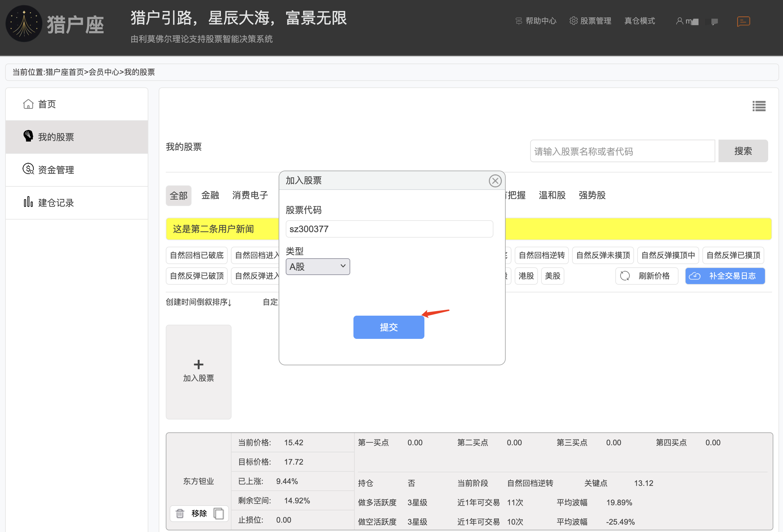Screen dimensions: 783x532
Task: Click the copy icon beside 移除
Action: [x=219, y=513]
